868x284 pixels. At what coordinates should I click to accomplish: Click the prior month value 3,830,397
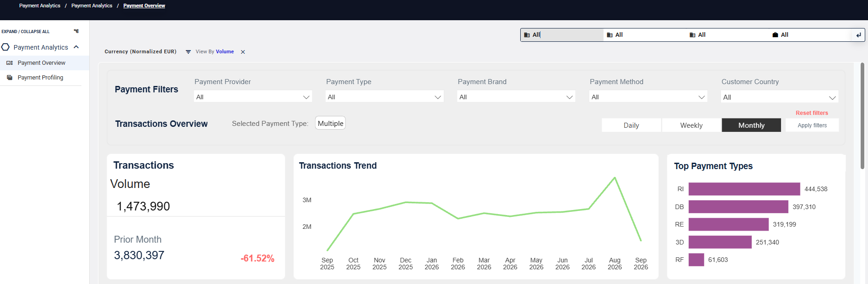click(x=139, y=255)
